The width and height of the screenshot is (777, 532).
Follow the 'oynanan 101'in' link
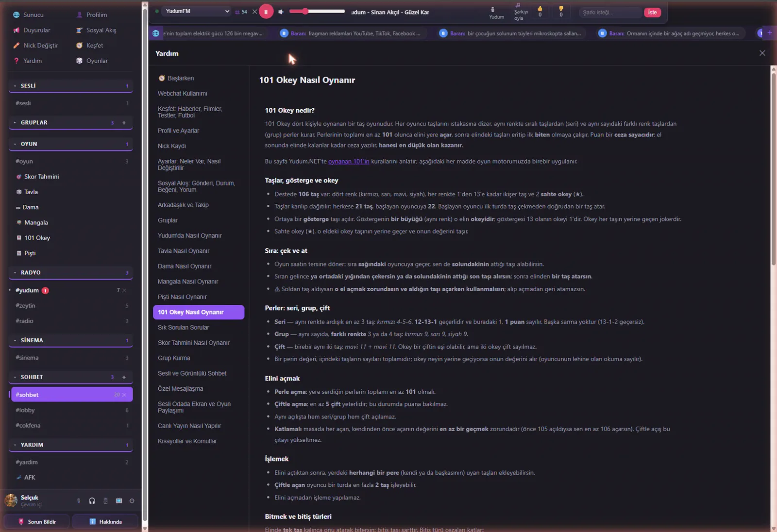349,161
